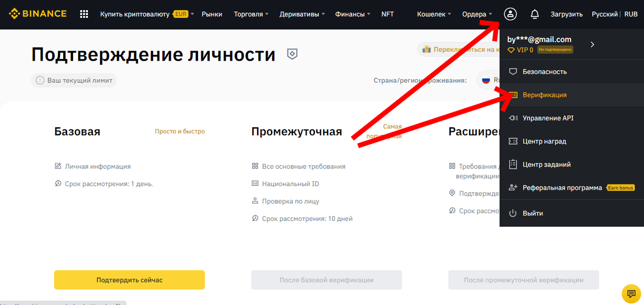This screenshot has width=644, height=305.
Task: Open NFT in top navigation
Action: click(387, 14)
